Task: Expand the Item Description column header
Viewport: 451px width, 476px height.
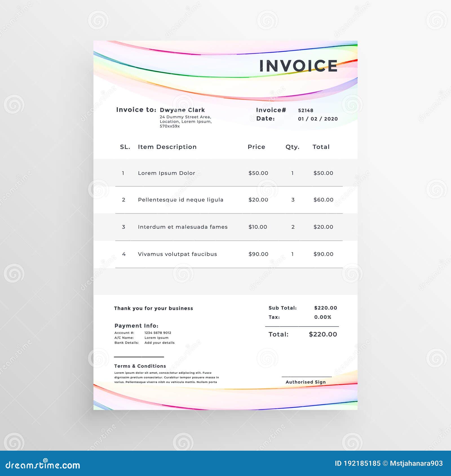Action: click(x=167, y=147)
